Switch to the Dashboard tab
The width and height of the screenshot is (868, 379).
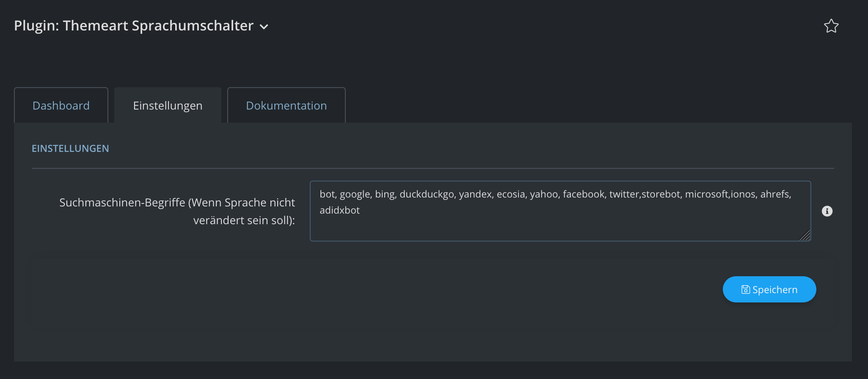pos(61,105)
